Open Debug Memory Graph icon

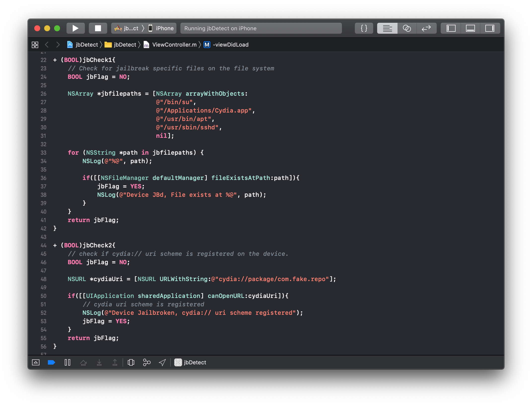tap(147, 362)
